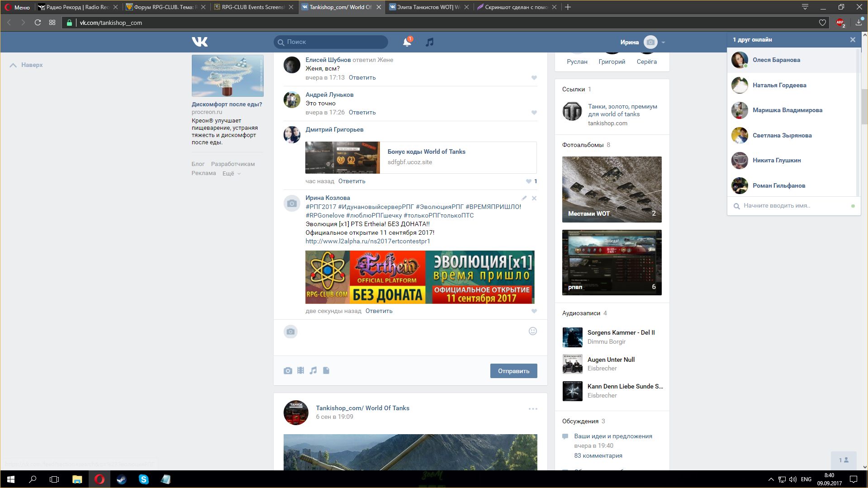868x488 pixels.
Task: Click the VK search field
Action: click(331, 42)
